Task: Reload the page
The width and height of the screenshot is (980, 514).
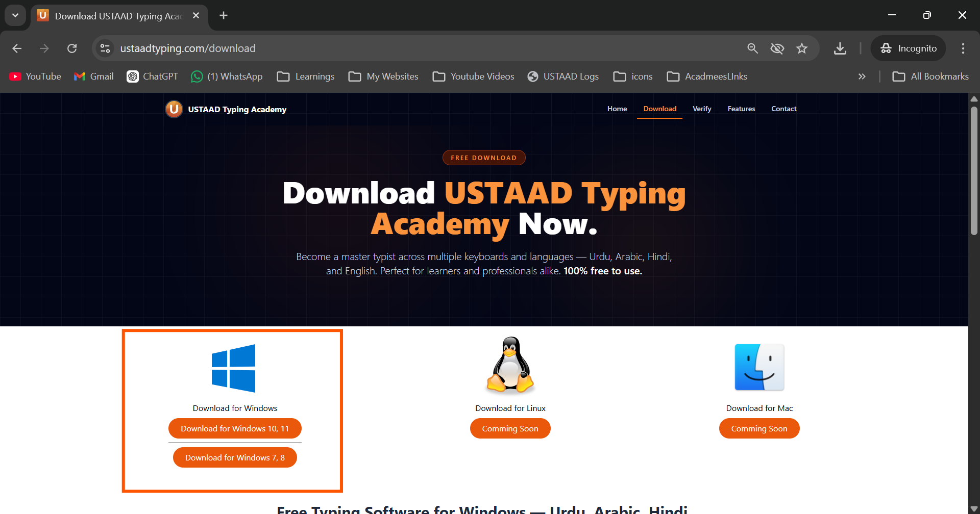Action: pos(72,48)
